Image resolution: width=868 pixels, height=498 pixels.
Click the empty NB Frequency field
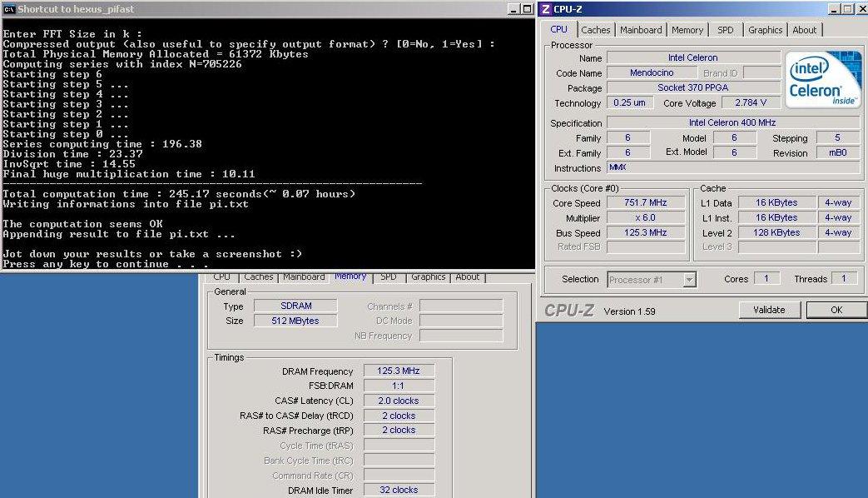[461, 336]
